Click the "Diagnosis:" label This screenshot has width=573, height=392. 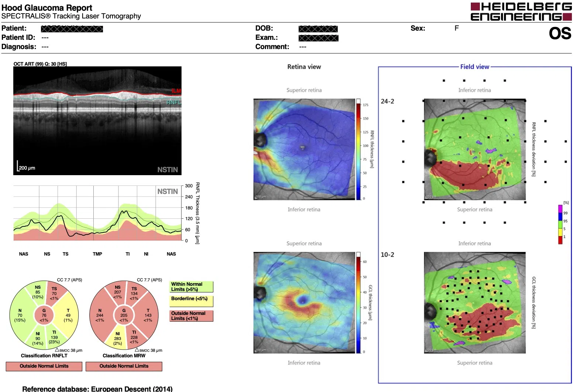pyautogui.click(x=19, y=47)
